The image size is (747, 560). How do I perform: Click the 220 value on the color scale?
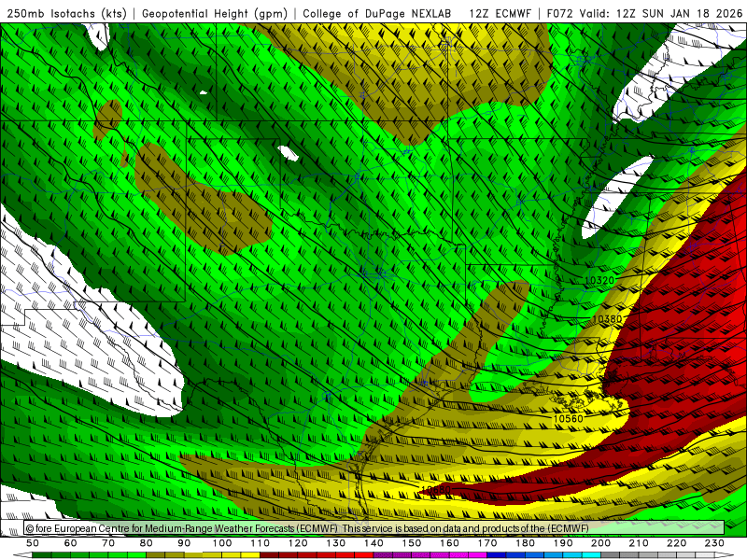coord(676,543)
